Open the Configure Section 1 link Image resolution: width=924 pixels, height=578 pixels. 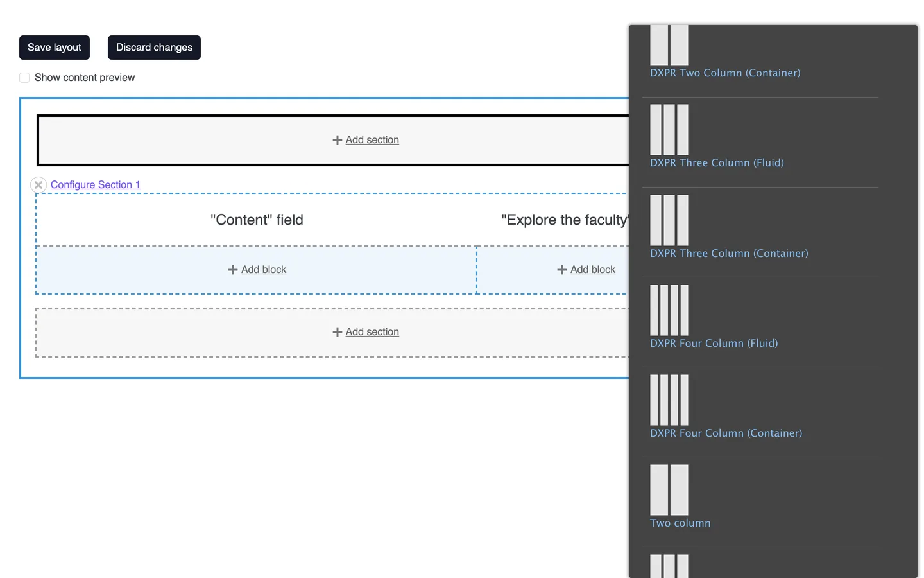96,185
